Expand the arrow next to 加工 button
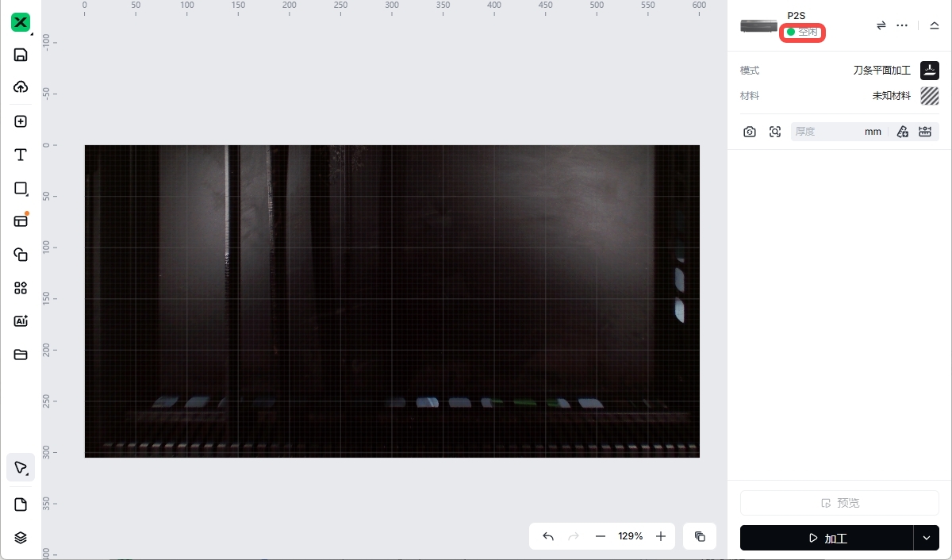 (x=926, y=538)
